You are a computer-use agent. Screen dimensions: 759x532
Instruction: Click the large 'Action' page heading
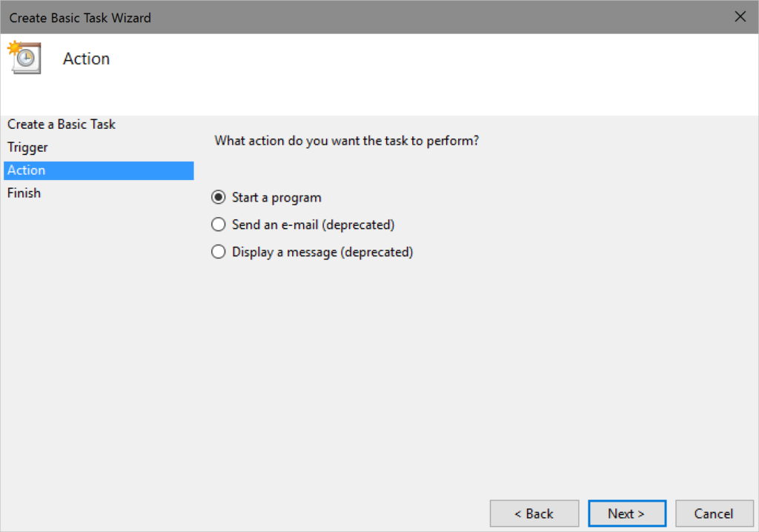pos(86,59)
